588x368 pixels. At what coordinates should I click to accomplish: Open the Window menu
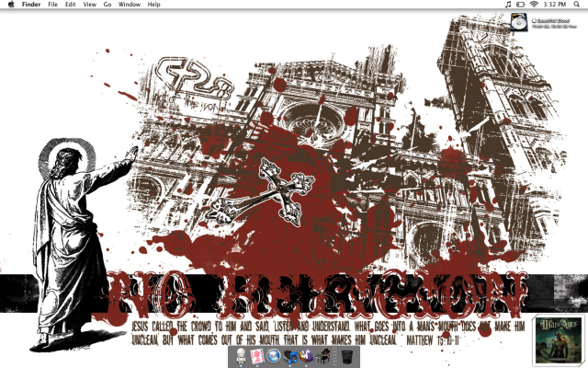tap(130, 5)
